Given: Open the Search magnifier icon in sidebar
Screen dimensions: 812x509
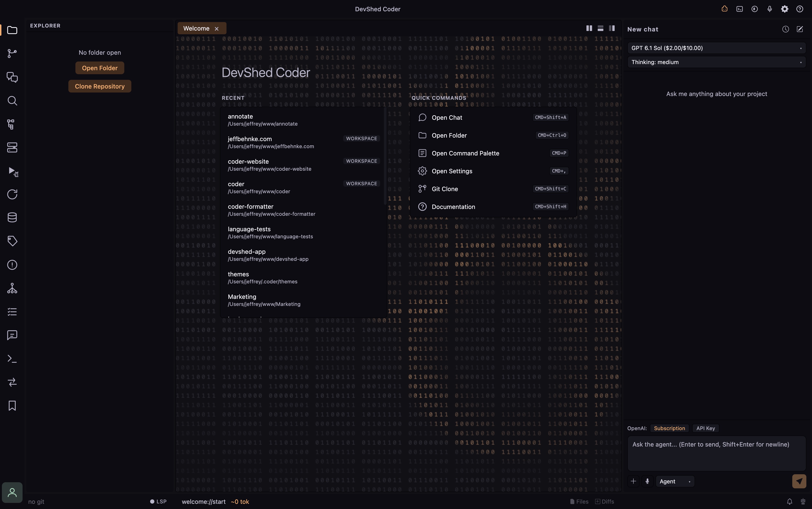Looking at the screenshot, I should [x=12, y=101].
